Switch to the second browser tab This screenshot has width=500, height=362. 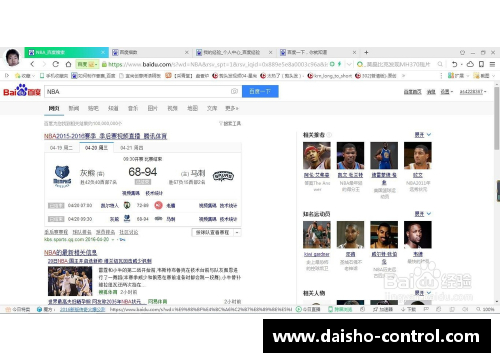[x=150, y=52]
